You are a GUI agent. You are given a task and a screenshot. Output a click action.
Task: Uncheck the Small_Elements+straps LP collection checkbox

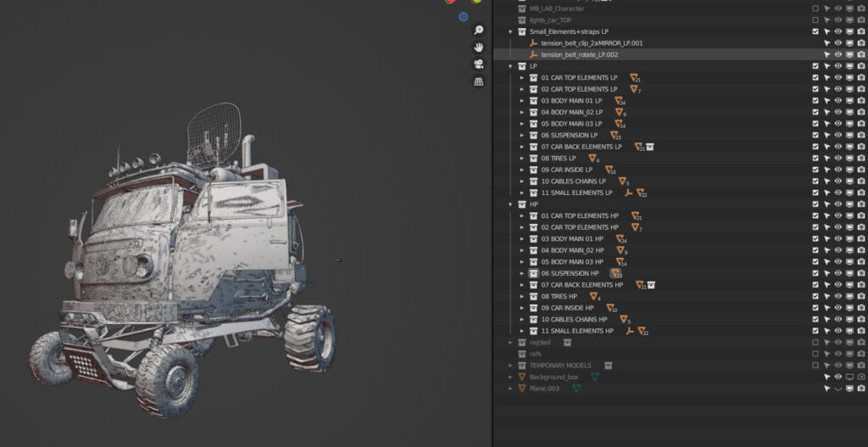click(815, 31)
